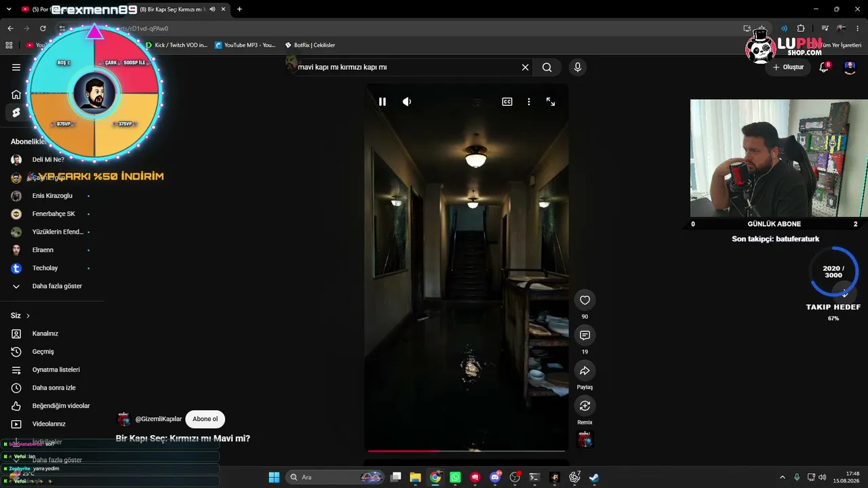Open YouTube notifications bell
The width and height of the screenshot is (868, 488).
click(x=824, y=67)
